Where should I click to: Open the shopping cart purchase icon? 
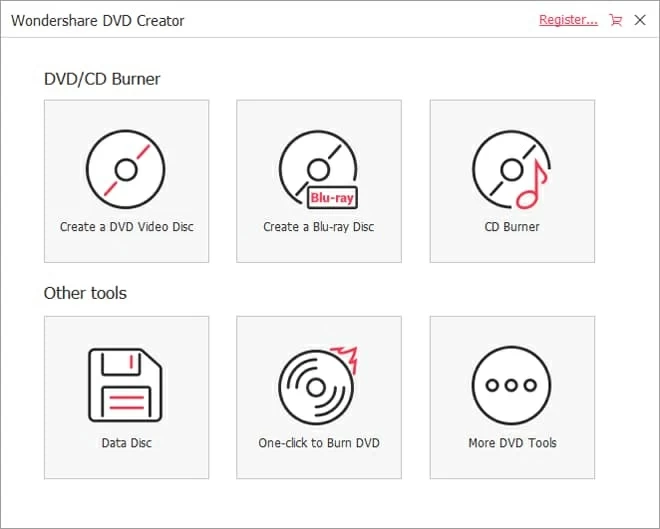[x=615, y=20]
